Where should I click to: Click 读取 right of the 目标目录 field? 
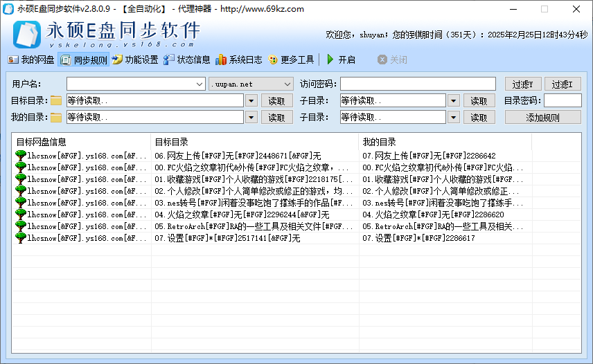pos(276,101)
